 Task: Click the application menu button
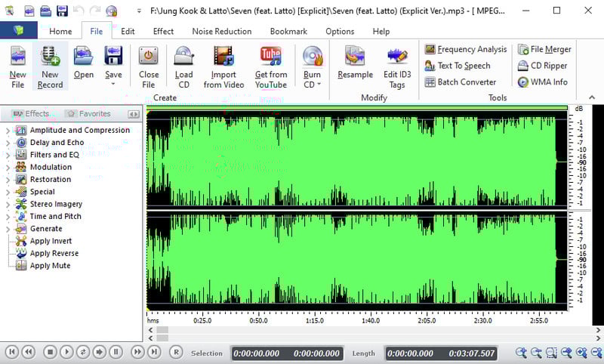coord(18,30)
